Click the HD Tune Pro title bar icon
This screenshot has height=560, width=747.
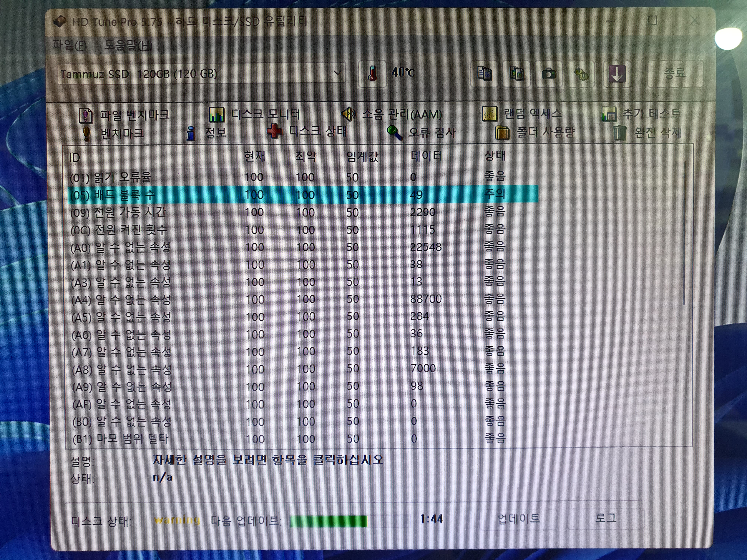60,22
